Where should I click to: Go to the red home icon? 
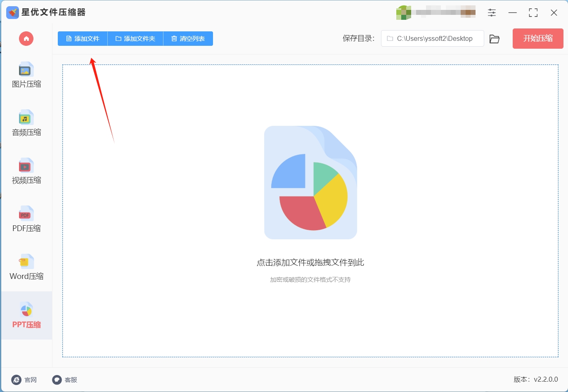[x=26, y=39]
